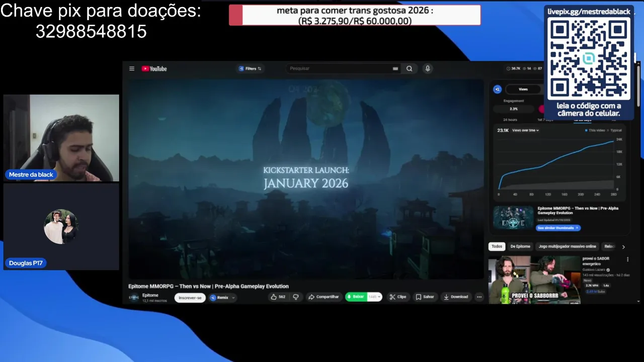Expand the Remix dropdown arrow
Viewport: 644px width, 362px height.
coord(233,298)
